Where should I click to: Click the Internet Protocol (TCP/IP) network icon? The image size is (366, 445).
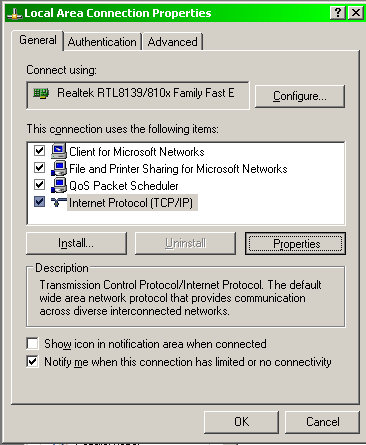coord(59,202)
